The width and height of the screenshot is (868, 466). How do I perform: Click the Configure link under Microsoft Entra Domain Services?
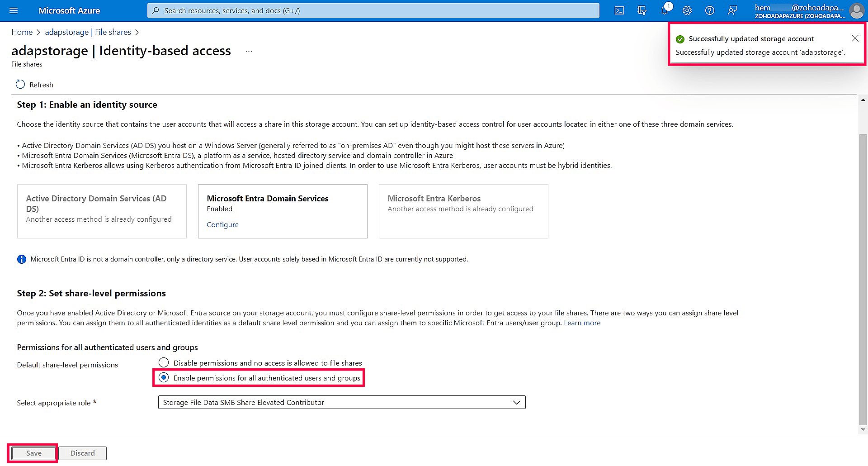point(222,224)
